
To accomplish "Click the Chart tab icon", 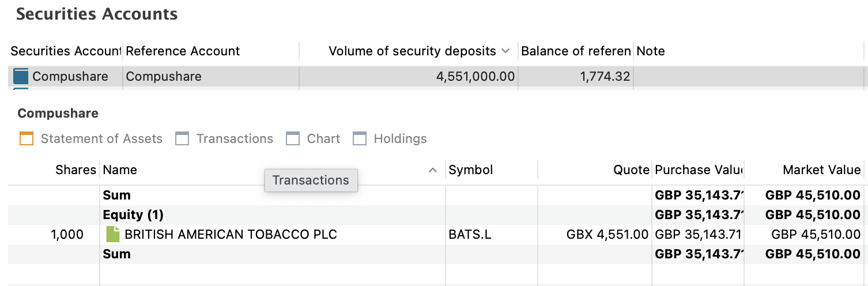I will point(293,139).
